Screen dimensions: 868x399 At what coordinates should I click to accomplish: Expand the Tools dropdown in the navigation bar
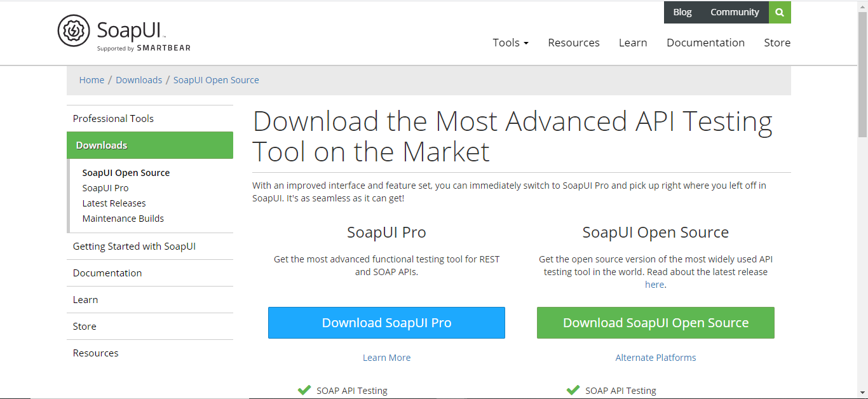click(x=510, y=43)
